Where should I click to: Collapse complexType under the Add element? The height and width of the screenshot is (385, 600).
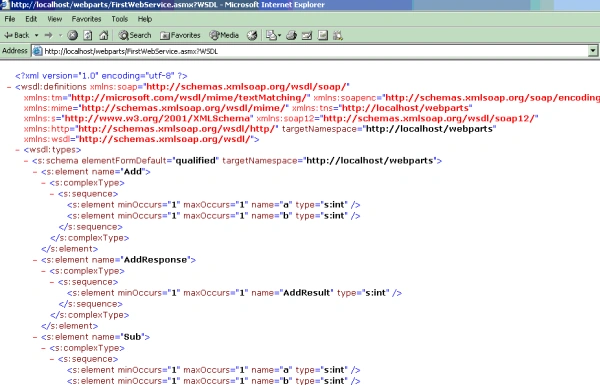pos(43,183)
